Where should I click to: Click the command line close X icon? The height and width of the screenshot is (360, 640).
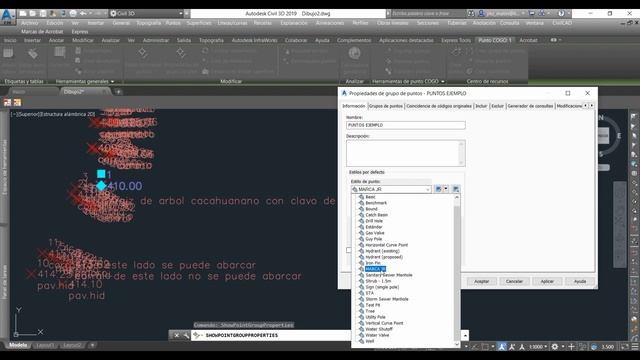coord(177,336)
